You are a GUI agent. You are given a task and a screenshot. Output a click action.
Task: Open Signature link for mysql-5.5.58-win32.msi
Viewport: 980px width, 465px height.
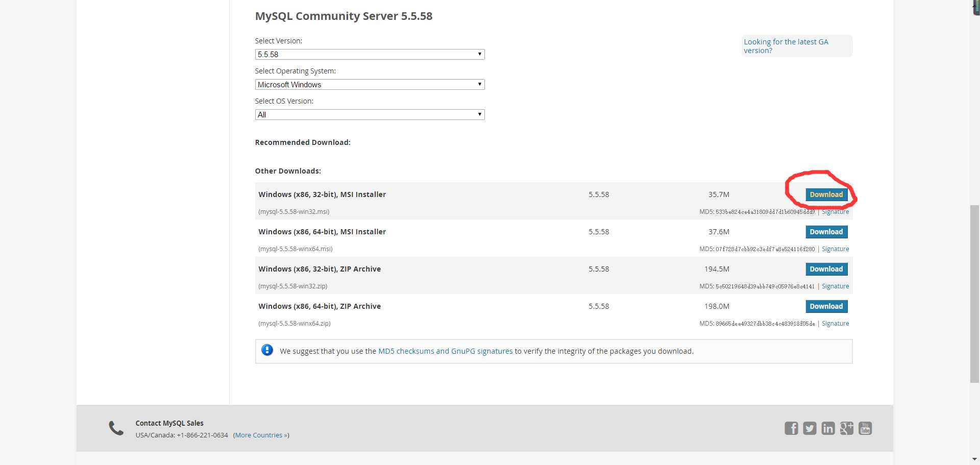(x=835, y=212)
